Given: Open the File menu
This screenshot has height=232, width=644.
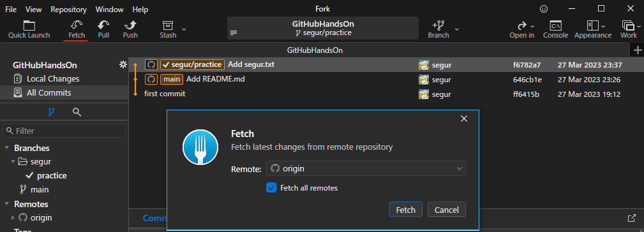Looking at the screenshot, I should pos(11,9).
